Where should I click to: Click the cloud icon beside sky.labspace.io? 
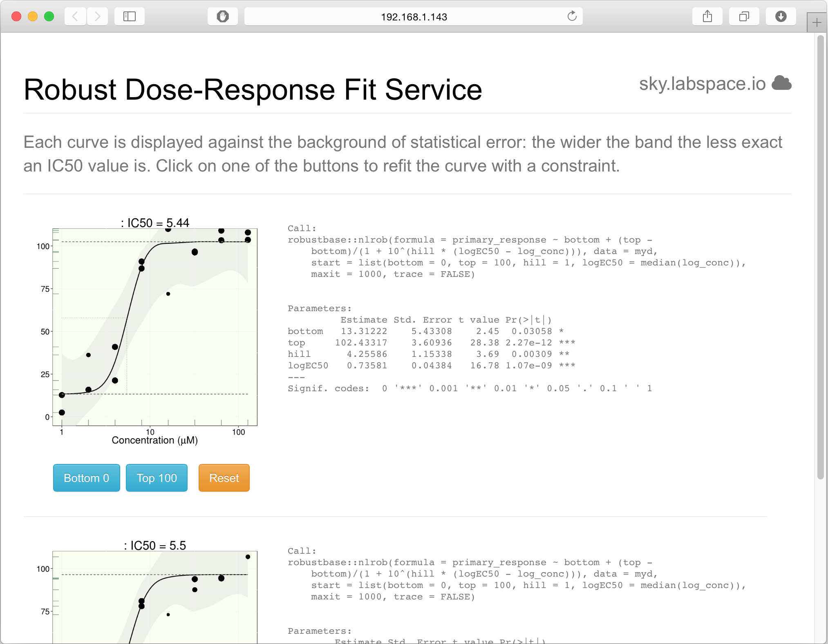[x=781, y=83]
